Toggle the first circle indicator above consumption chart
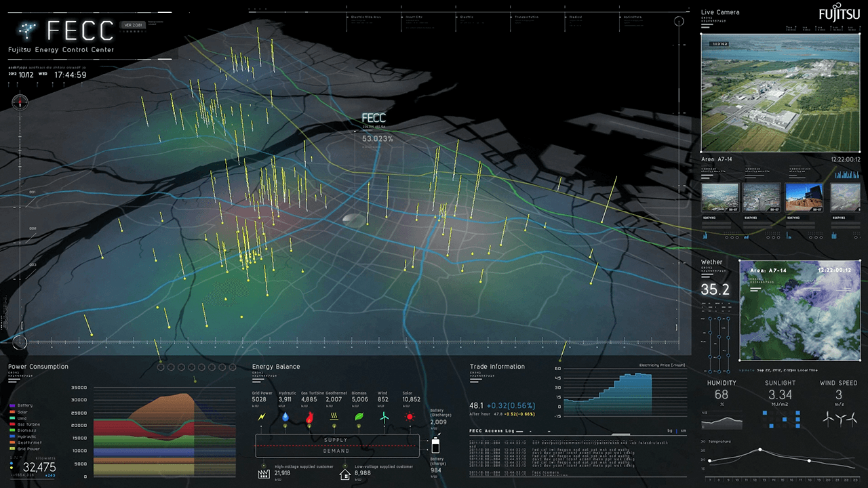 click(161, 367)
